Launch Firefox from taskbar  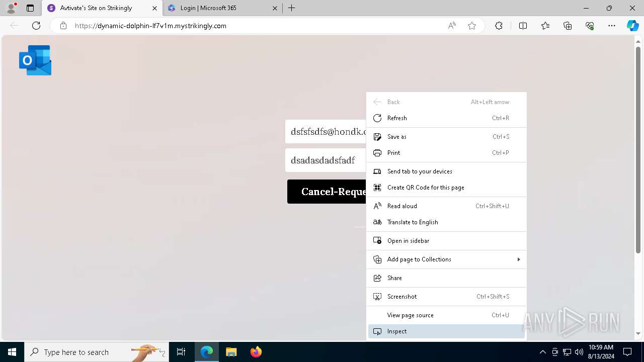256,352
